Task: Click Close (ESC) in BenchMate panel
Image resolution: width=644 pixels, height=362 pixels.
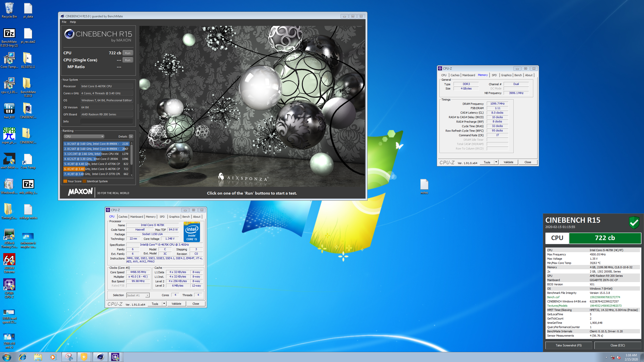Action: [618, 345]
